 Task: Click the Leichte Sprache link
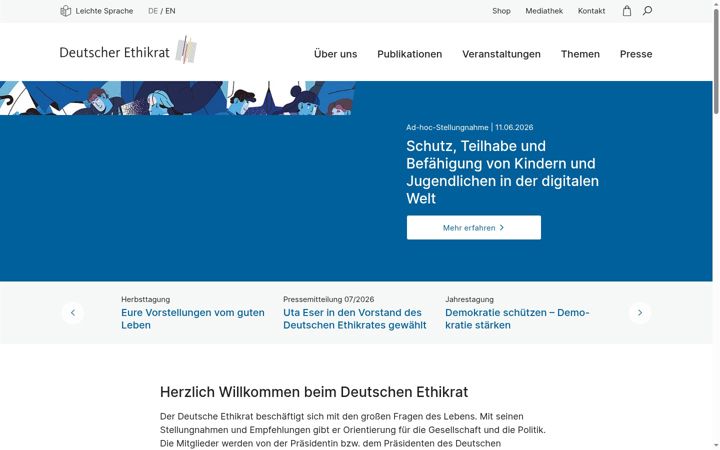point(104,11)
